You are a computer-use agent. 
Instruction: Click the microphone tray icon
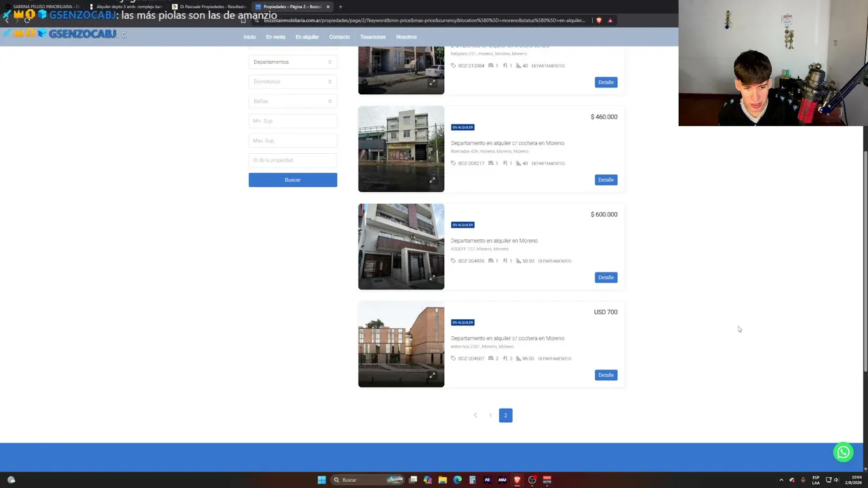[x=803, y=480]
